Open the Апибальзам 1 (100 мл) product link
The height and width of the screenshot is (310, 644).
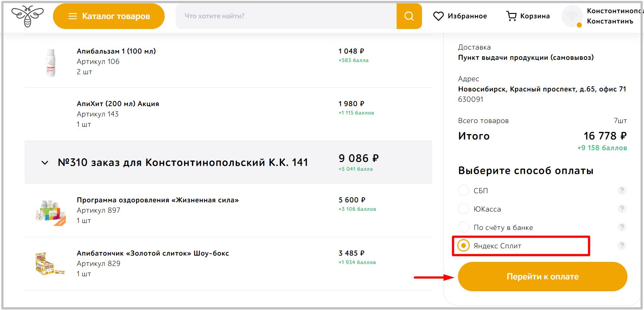116,51
